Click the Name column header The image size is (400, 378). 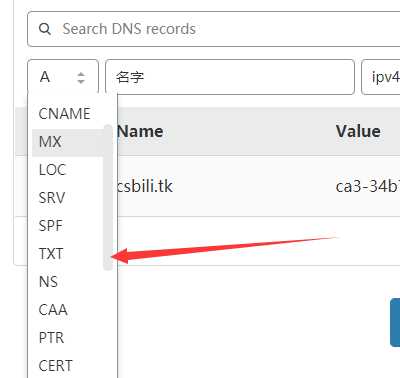tap(140, 131)
